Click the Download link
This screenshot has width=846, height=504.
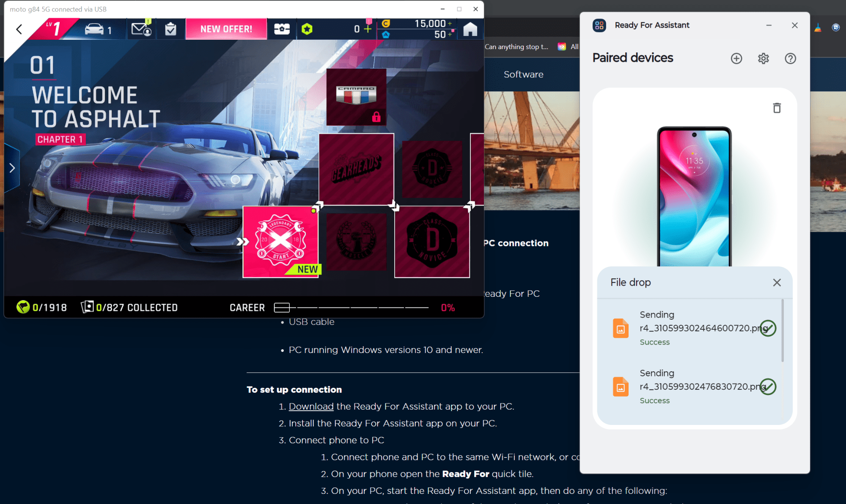[x=311, y=406]
